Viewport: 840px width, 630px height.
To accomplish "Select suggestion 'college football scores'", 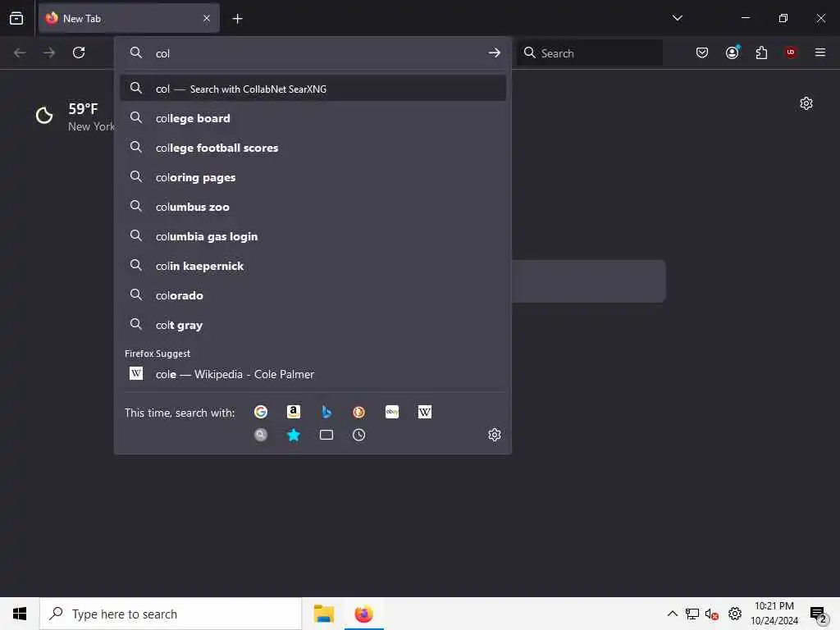I will (x=313, y=148).
